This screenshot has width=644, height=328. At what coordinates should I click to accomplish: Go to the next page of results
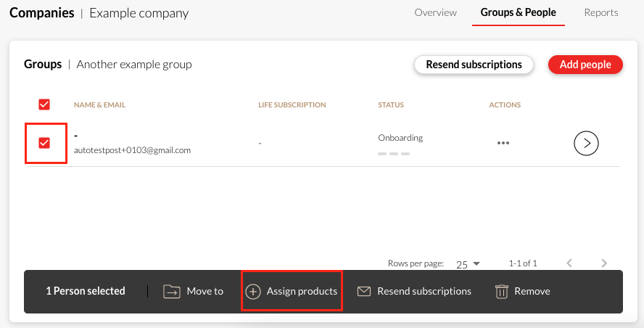point(604,263)
